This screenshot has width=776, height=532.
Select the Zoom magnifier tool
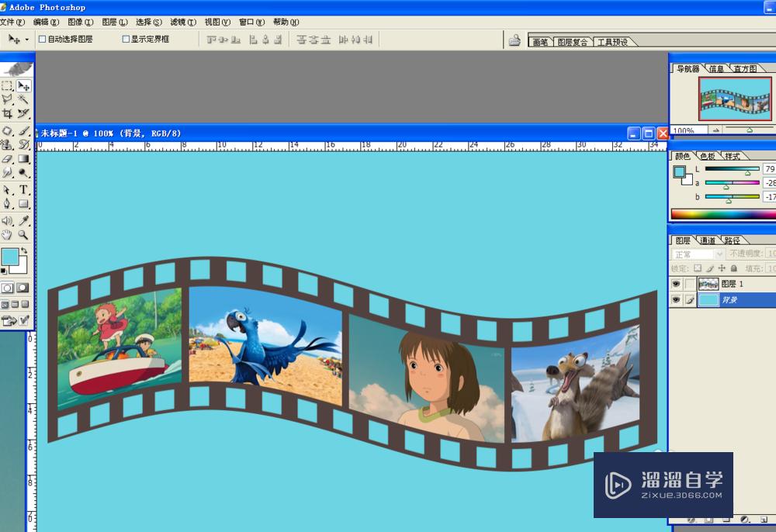pos(23,235)
